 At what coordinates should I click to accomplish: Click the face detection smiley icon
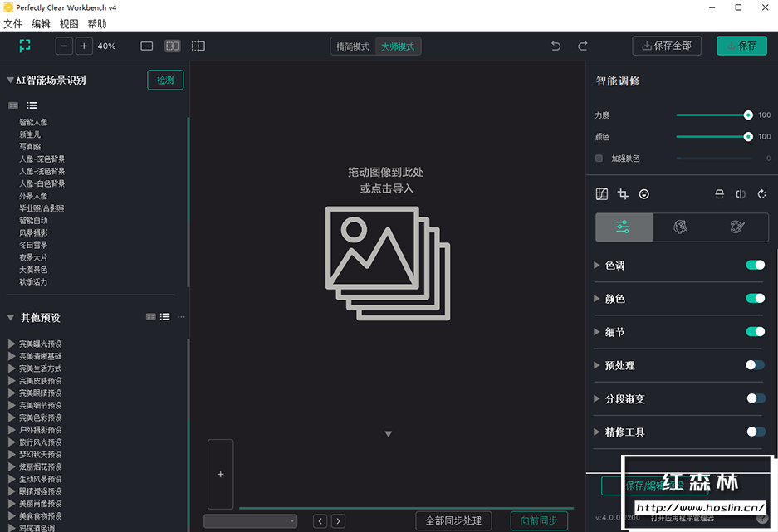[x=644, y=194]
